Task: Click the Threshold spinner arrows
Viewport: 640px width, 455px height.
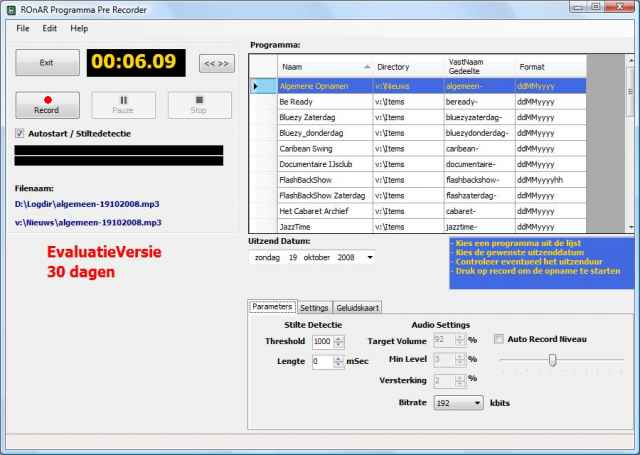Action: pos(338,342)
